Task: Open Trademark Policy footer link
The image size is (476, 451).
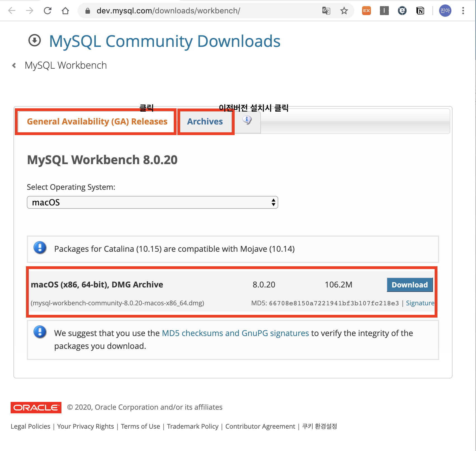Action: 193,426
